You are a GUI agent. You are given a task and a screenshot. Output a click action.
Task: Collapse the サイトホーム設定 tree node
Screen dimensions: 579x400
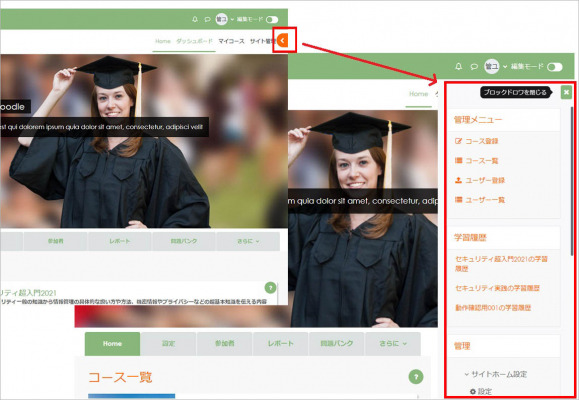[x=466, y=374]
